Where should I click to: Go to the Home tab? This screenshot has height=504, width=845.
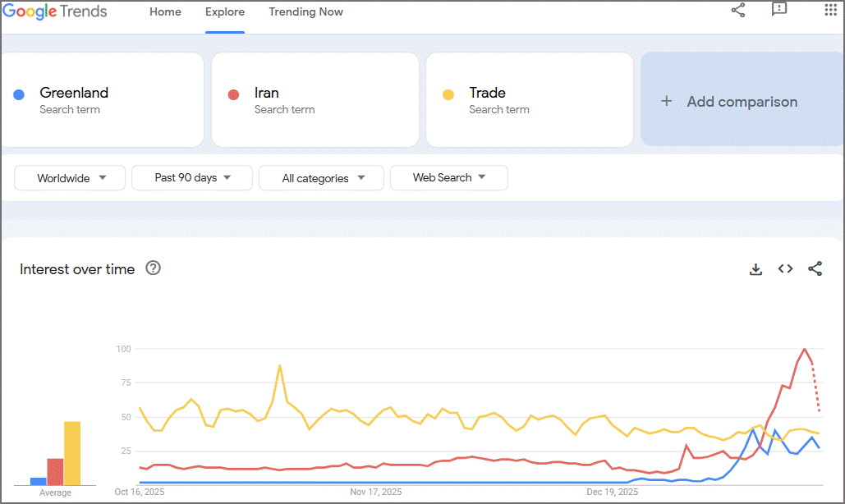click(165, 11)
